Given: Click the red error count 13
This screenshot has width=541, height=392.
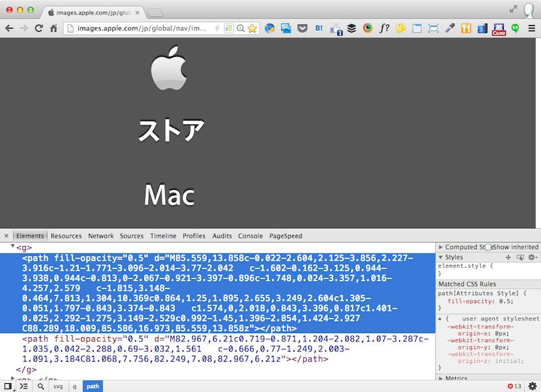Looking at the screenshot, I should point(515,386).
